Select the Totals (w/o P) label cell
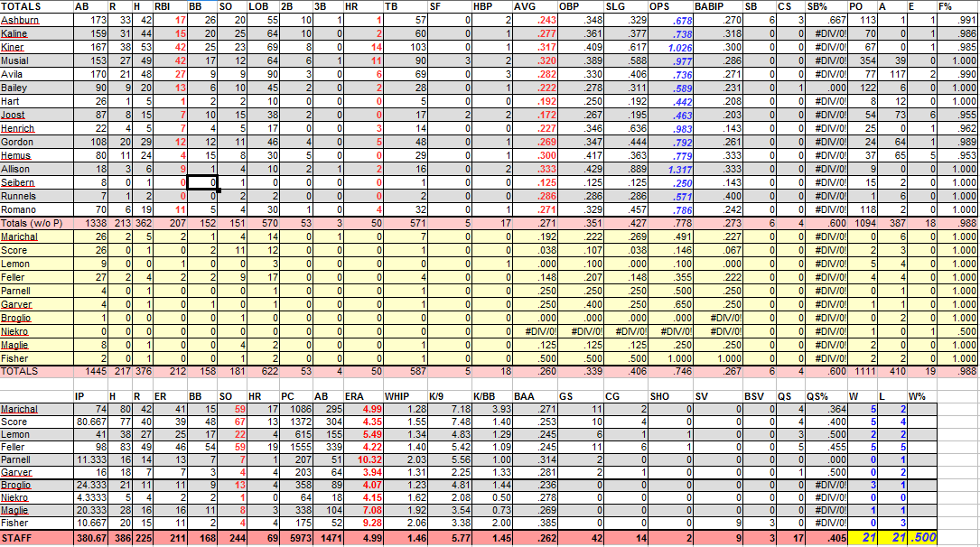The width and height of the screenshot is (980, 547). pos(37,223)
